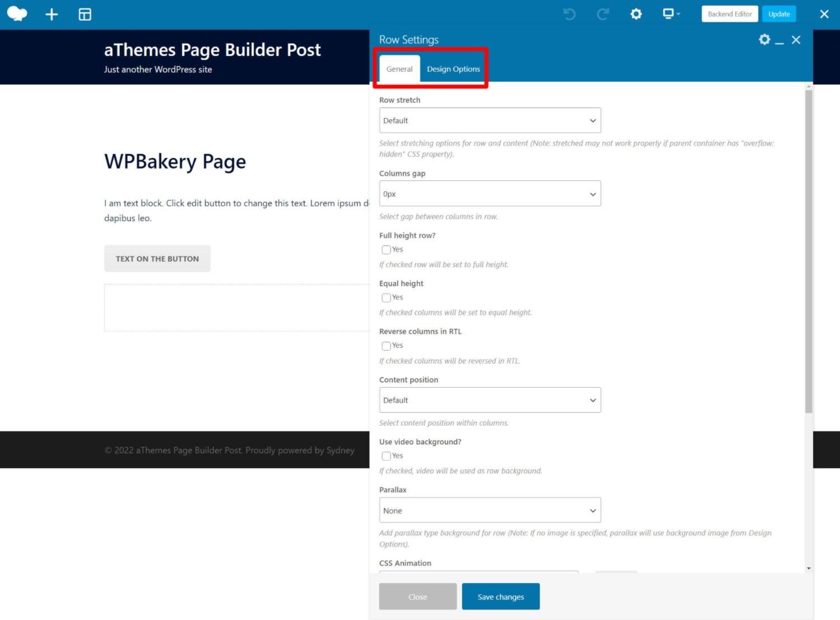Screen dimensions: 840x620
Task: Open the templates layout icon
Action: pyautogui.click(x=85, y=15)
